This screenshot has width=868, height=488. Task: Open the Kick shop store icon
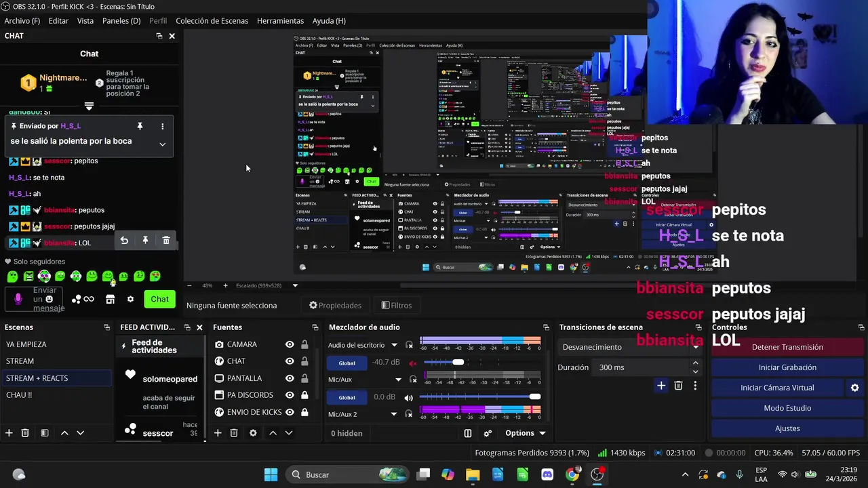pos(110,299)
